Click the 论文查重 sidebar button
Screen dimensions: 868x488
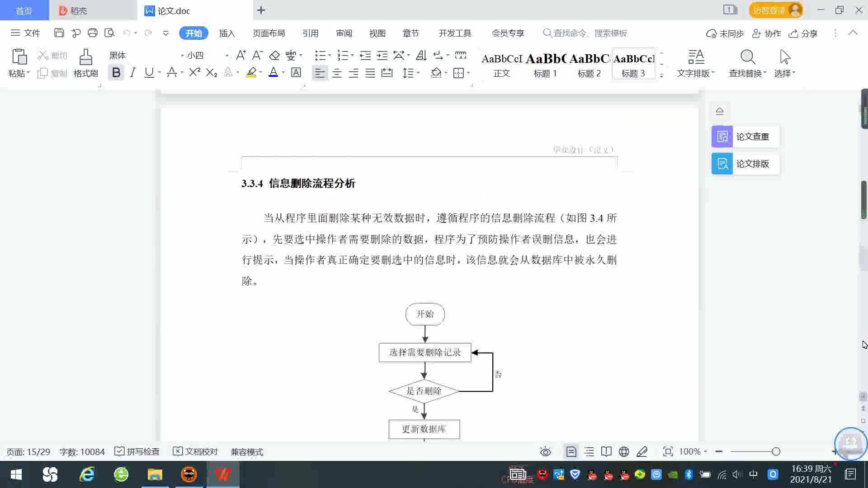click(745, 136)
